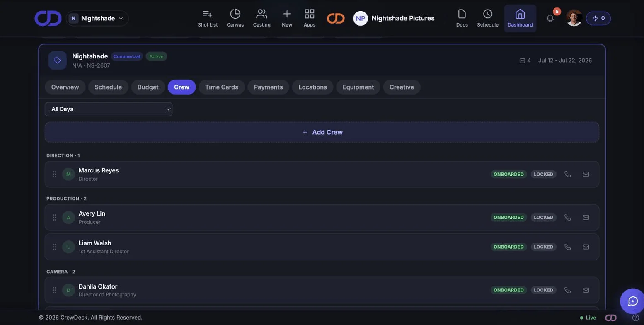Click the email icon for Marcus Reyes
This screenshot has width=644, height=325.
point(586,175)
